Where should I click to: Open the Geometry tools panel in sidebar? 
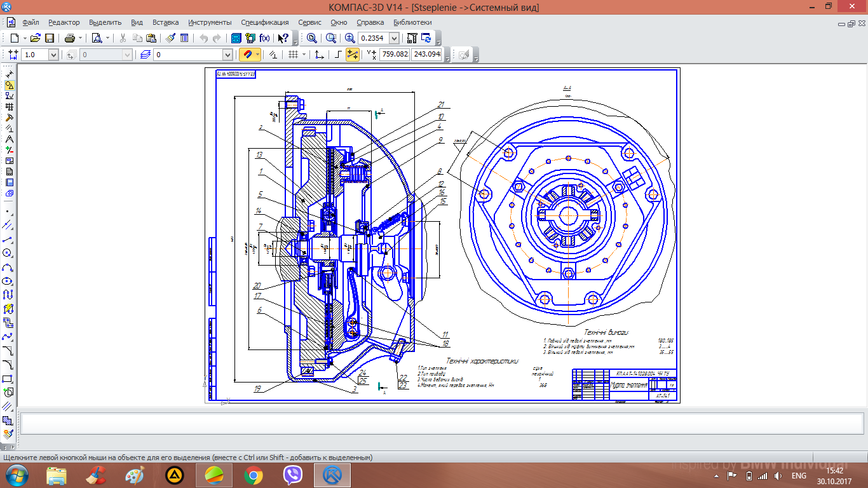point(10,85)
